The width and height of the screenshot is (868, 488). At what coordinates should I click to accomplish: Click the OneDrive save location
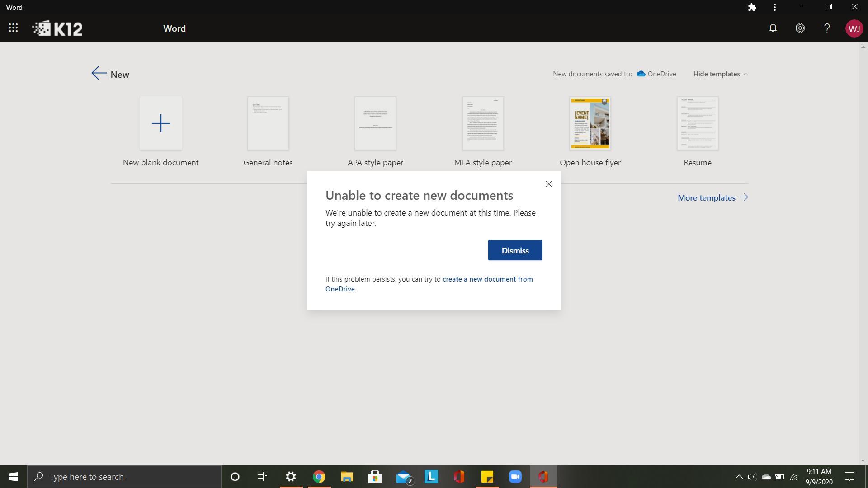tap(656, 74)
